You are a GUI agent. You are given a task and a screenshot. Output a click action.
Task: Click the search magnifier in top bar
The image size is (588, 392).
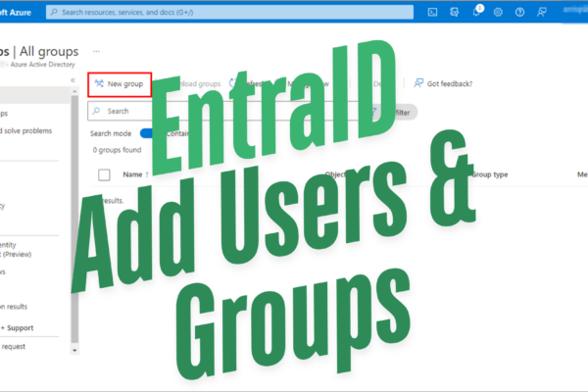(x=54, y=12)
